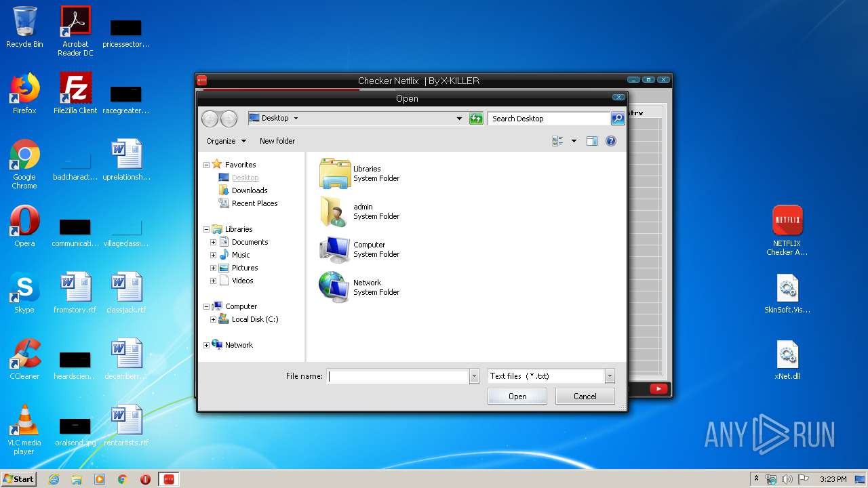
Task: Open the view options dropdown arrow
Action: click(x=574, y=141)
